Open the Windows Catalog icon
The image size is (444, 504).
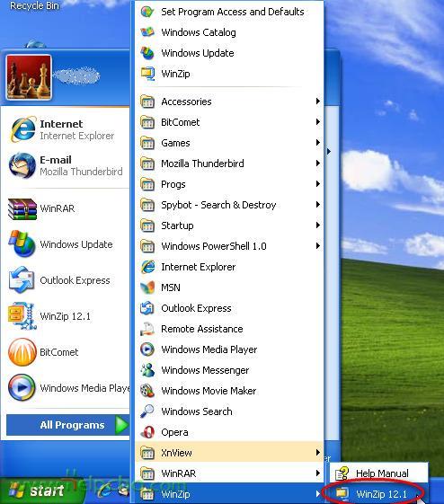click(147, 32)
